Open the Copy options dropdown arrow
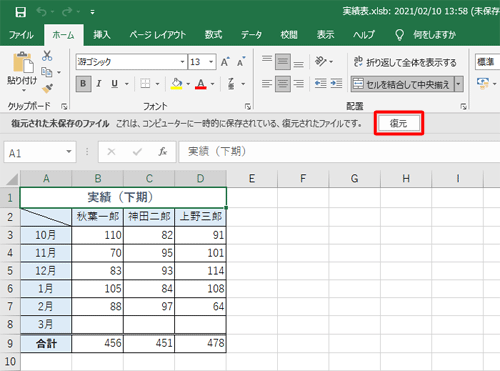 [x=59, y=72]
